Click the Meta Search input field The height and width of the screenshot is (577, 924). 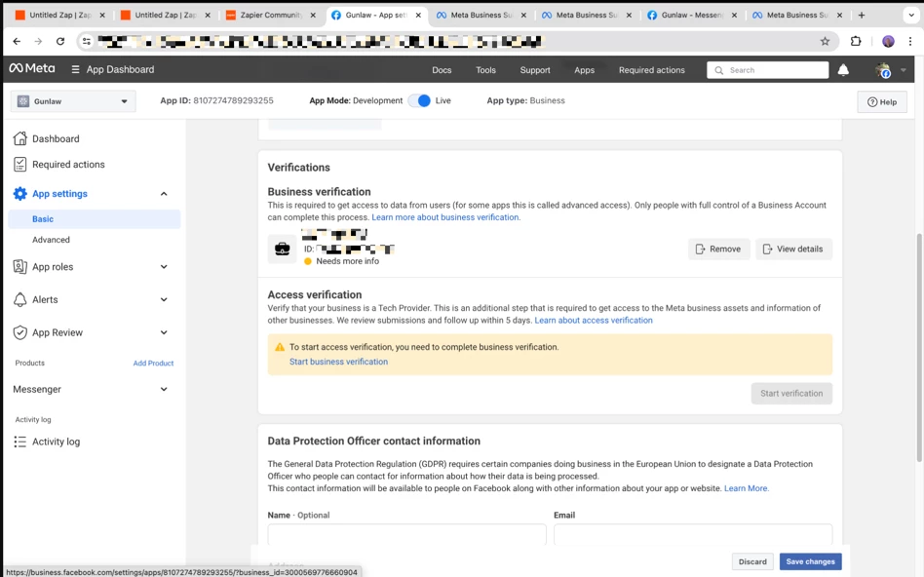[768, 70]
